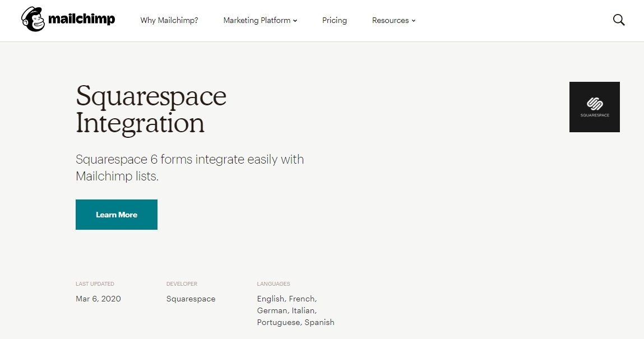Image resolution: width=644 pixels, height=339 pixels.
Task: Go to the Pricing page
Action: pos(334,20)
